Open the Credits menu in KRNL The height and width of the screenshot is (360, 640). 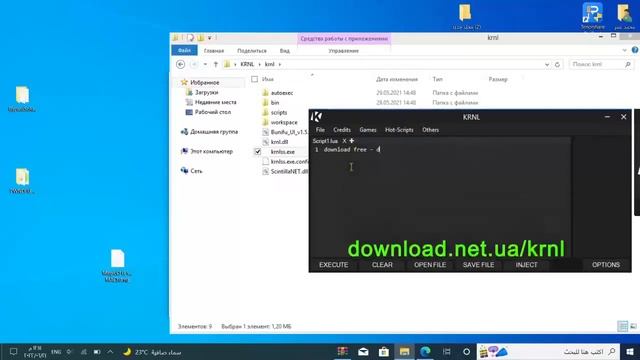click(342, 130)
